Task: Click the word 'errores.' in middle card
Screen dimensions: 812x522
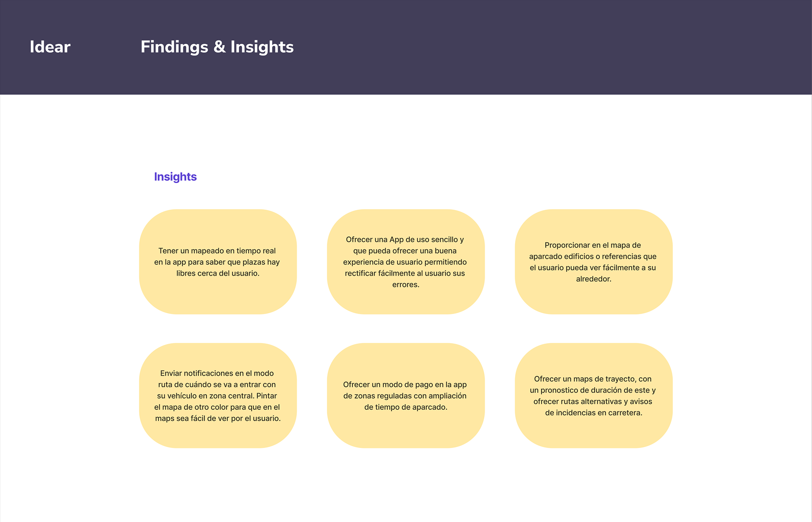Action: [406, 285]
